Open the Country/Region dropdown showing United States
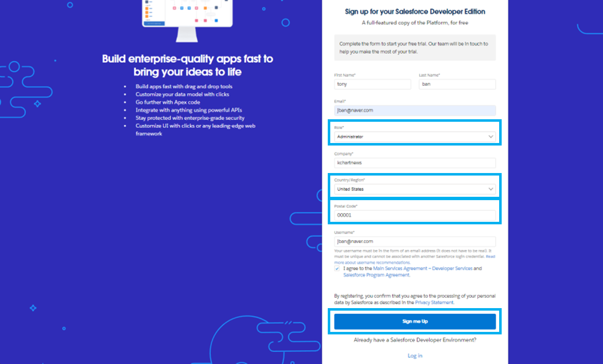 click(415, 189)
